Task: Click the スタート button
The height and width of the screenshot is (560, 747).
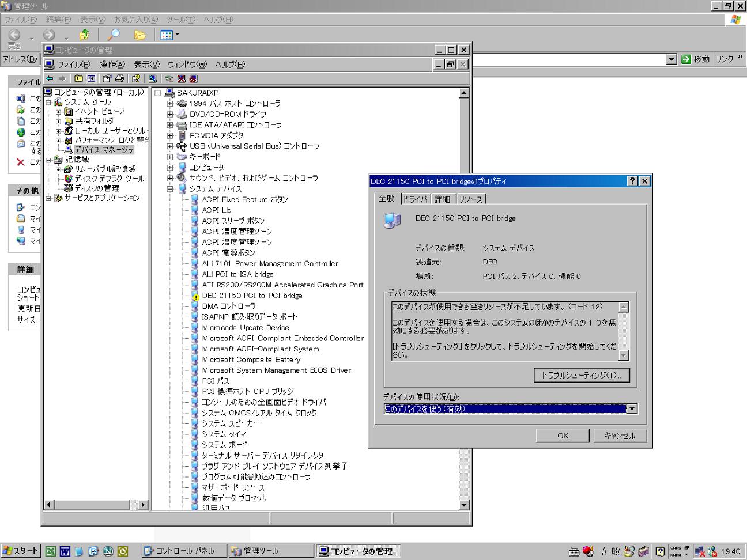Action: (20, 551)
